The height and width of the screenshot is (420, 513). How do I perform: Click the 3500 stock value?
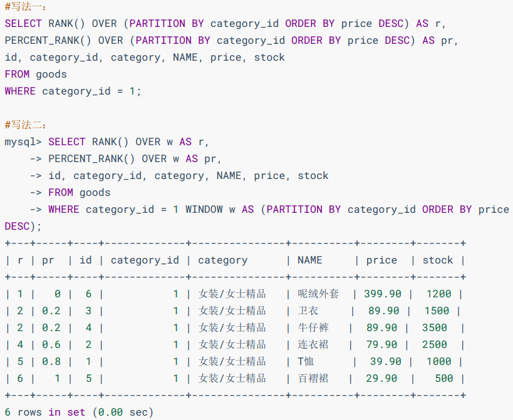pos(435,327)
